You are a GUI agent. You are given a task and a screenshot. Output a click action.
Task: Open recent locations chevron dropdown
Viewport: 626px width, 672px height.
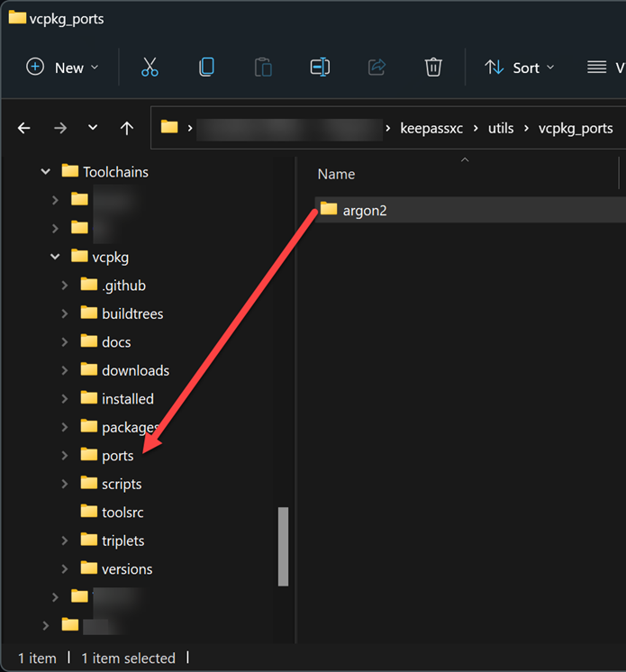(93, 128)
